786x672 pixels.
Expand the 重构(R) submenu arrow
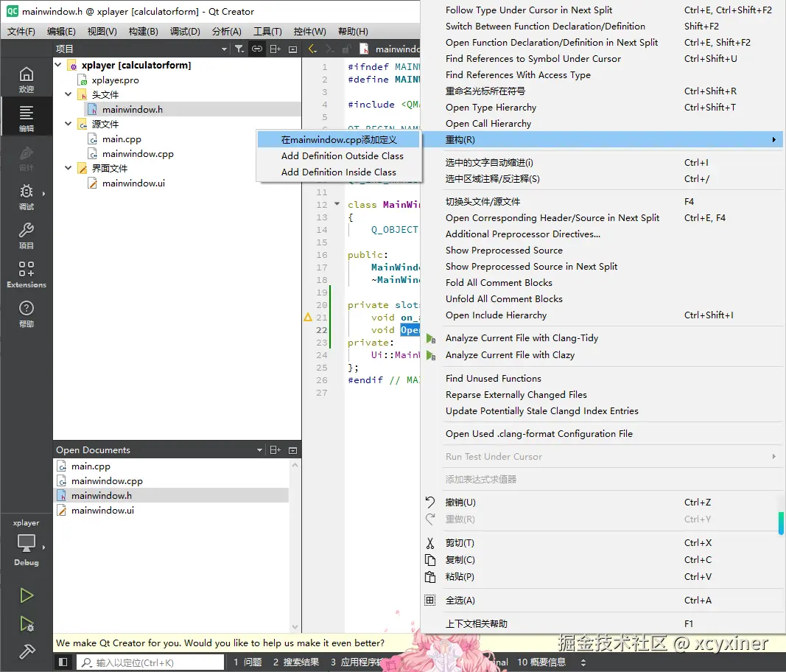click(x=774, y=139)
